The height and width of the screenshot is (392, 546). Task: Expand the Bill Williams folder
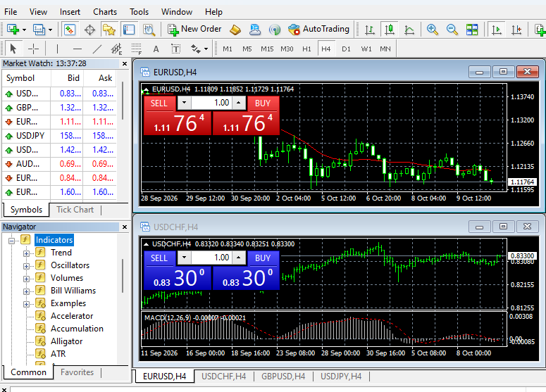(26, 291)
